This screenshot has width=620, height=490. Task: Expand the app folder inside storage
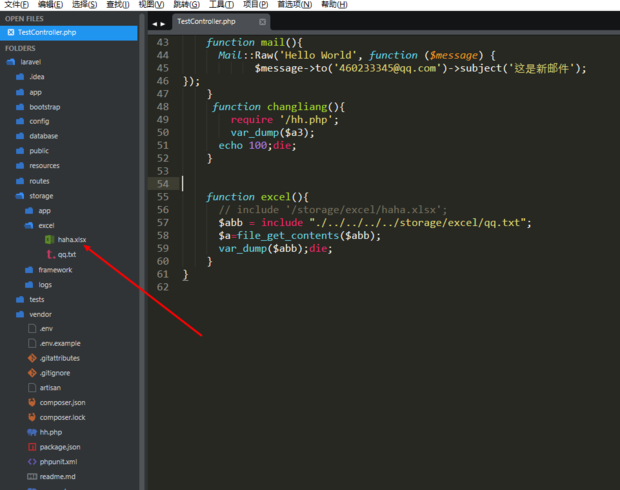click(29, 211)
